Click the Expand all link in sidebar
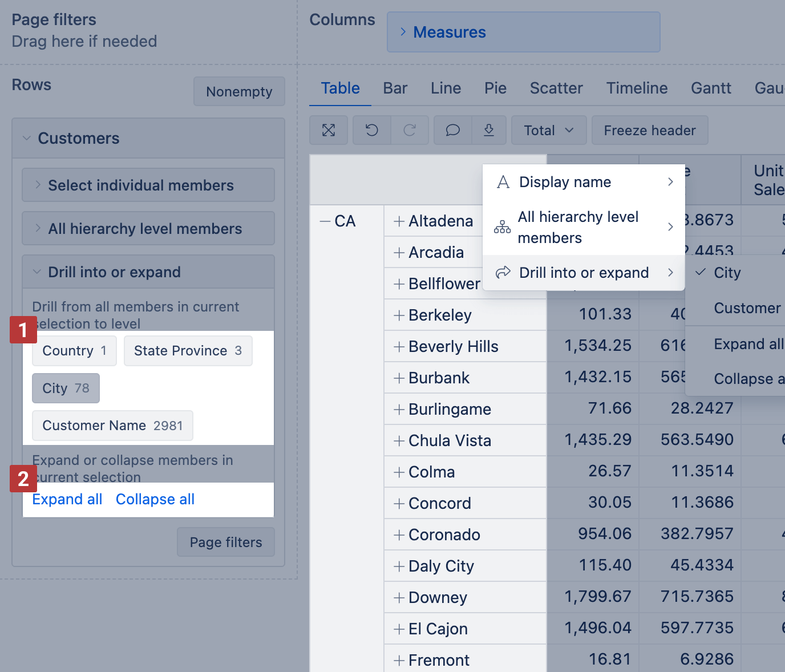This screenshot has height=672, width=785. pos(67,499)
